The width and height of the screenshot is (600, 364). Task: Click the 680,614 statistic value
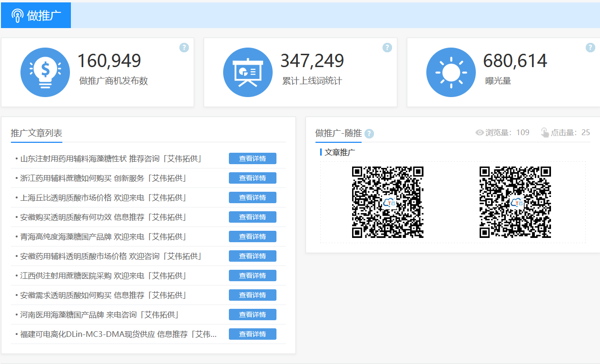click(515, 61)
